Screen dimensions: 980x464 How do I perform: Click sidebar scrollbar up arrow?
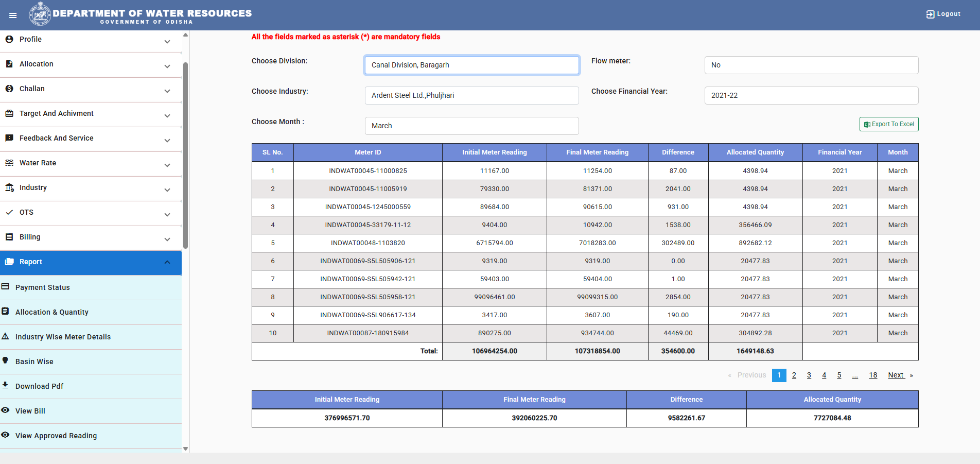[x=186, y=35]
